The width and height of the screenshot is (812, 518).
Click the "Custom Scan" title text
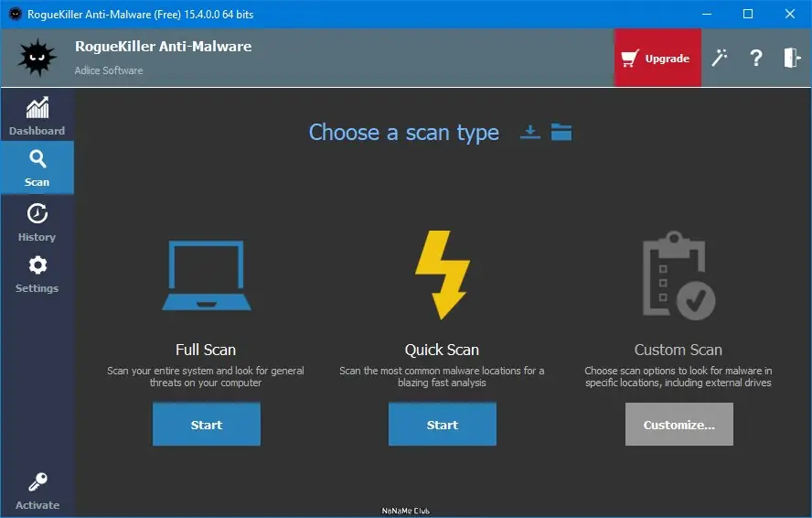click(x=678, y=350)
